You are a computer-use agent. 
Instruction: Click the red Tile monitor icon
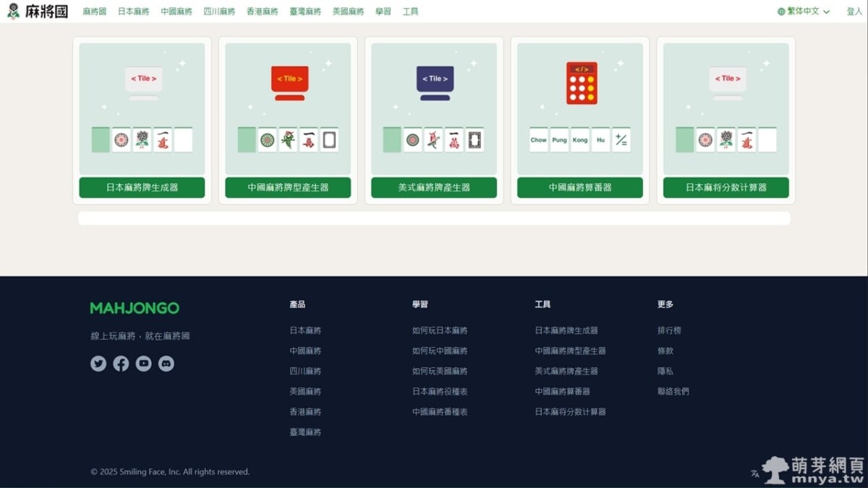(x=289, y=82)
